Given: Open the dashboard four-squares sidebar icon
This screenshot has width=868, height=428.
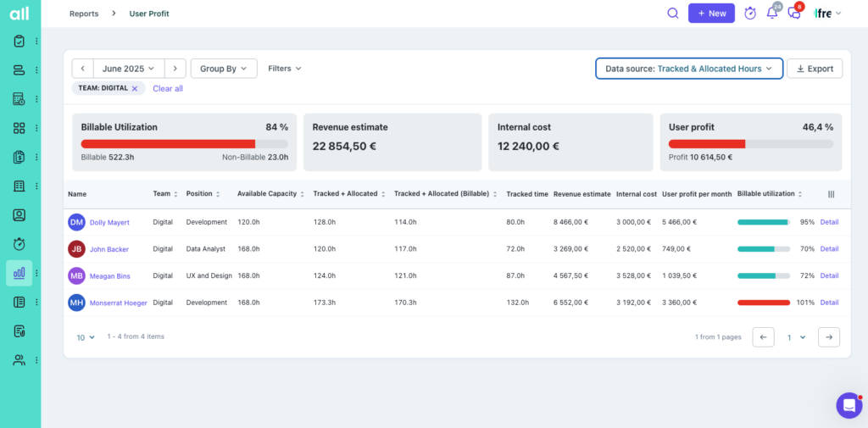Looking at the screenshot, I should click(19, 128).
